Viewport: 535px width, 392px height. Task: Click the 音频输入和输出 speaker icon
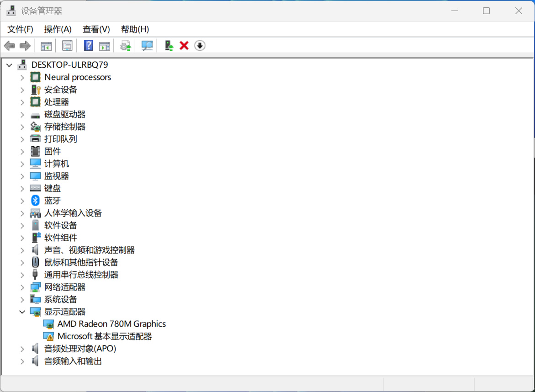click(x=35, y=361)
